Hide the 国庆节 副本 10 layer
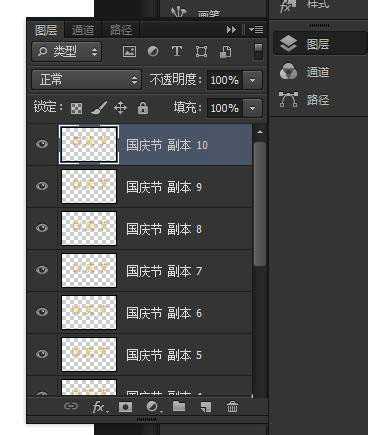The height and width of the screenshot is (435, 368). [x=42, y=144]
